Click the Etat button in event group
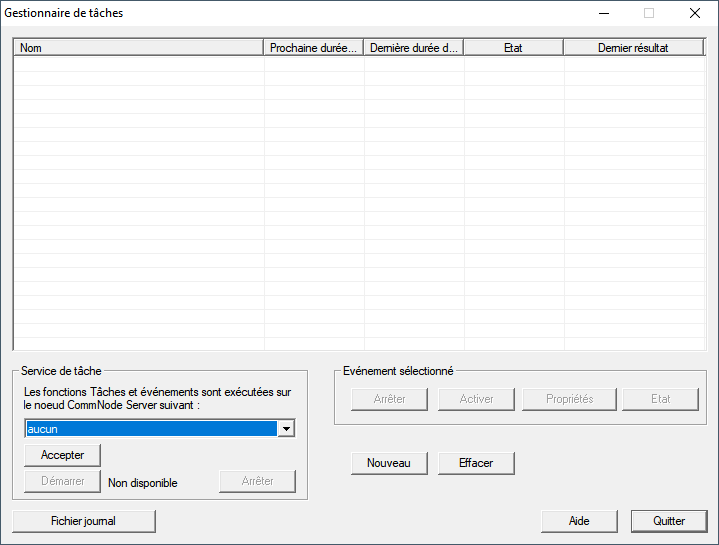The width and height of the screenshot is (719, 545). [x=660, y=399]
